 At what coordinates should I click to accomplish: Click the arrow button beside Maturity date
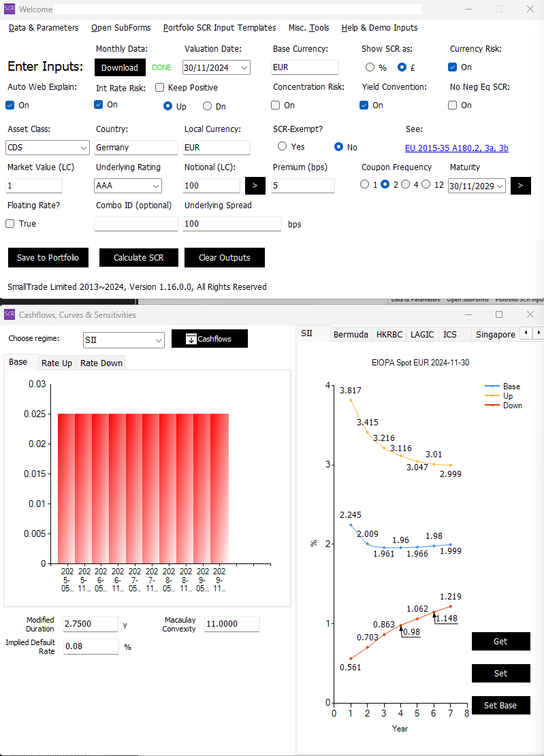[520, 186]
